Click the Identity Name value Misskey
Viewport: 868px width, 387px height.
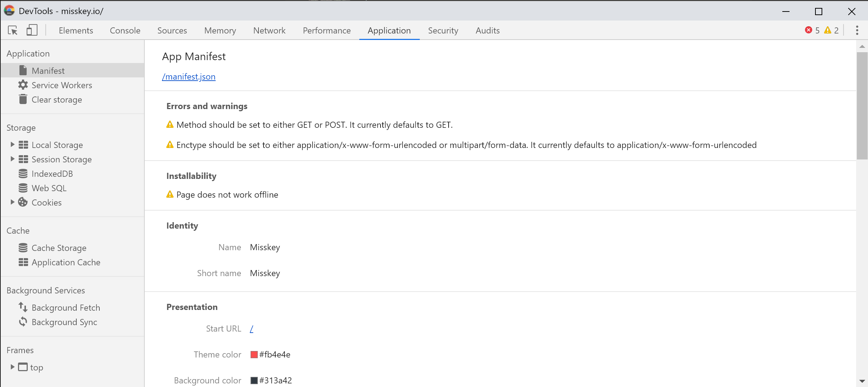(265, 247)
